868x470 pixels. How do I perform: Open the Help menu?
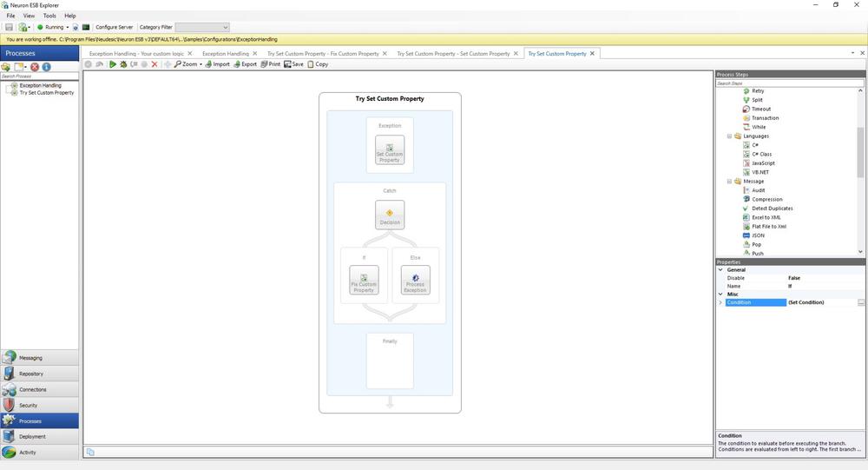pyautogui.click(x=70, y=16)
